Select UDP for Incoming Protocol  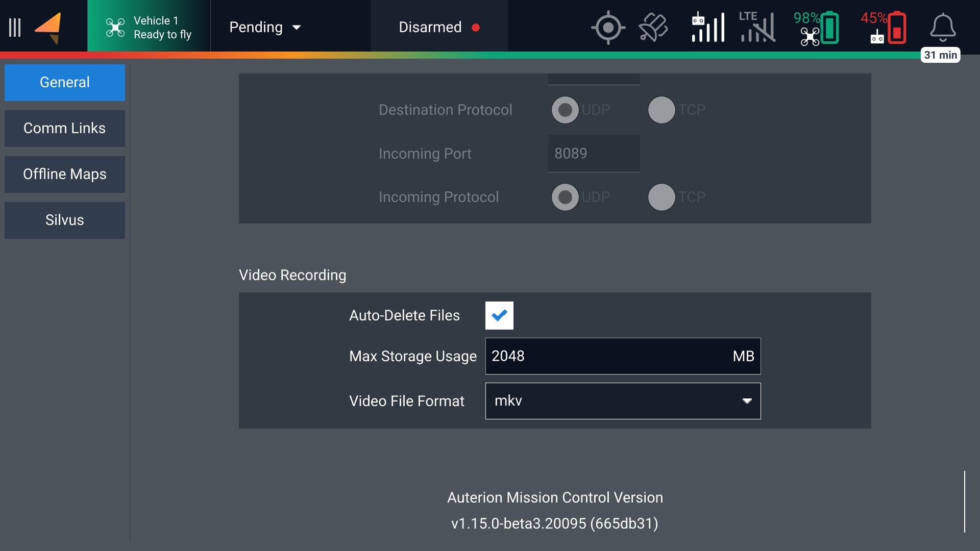click(x=565, y=197)
